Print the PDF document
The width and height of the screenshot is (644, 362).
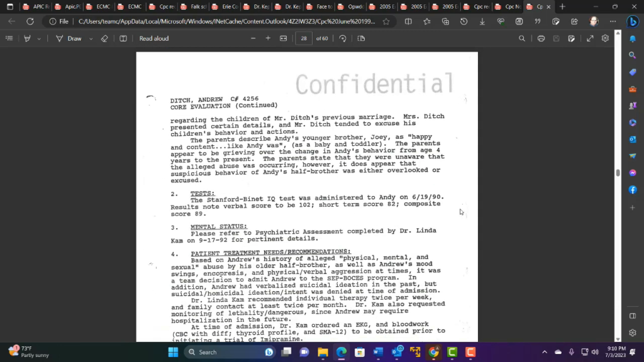click(x=541, y=38)
